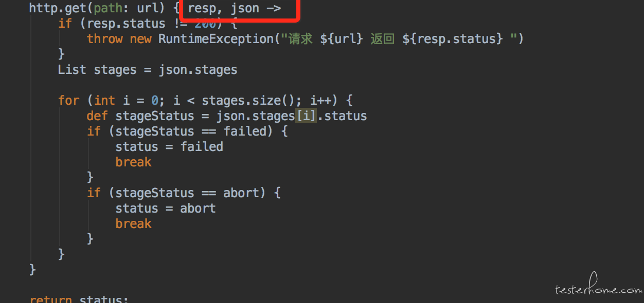Click the ${url} variable in the string
Image resolution: width=644 pixels, height=303 pixels.
tap(342, 39)
